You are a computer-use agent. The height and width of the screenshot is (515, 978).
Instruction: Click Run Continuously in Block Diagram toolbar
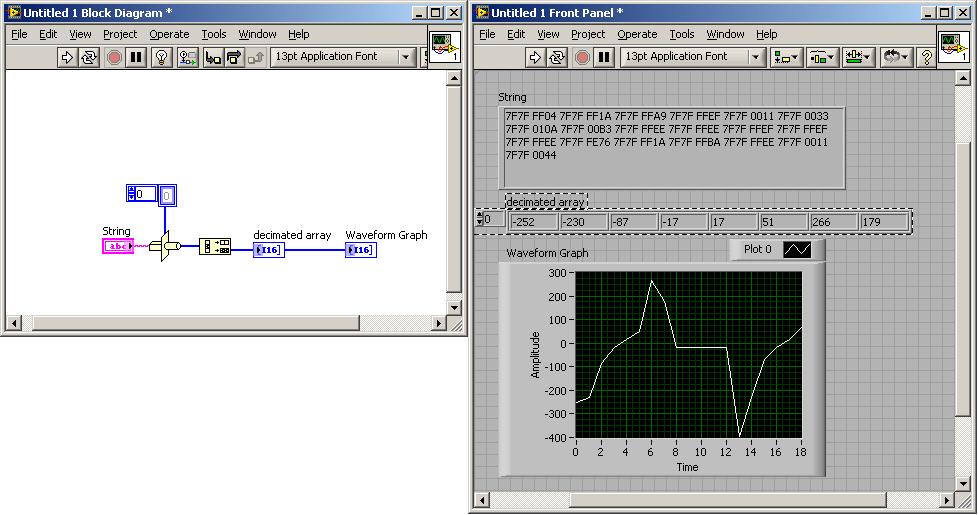click(89, 57)
